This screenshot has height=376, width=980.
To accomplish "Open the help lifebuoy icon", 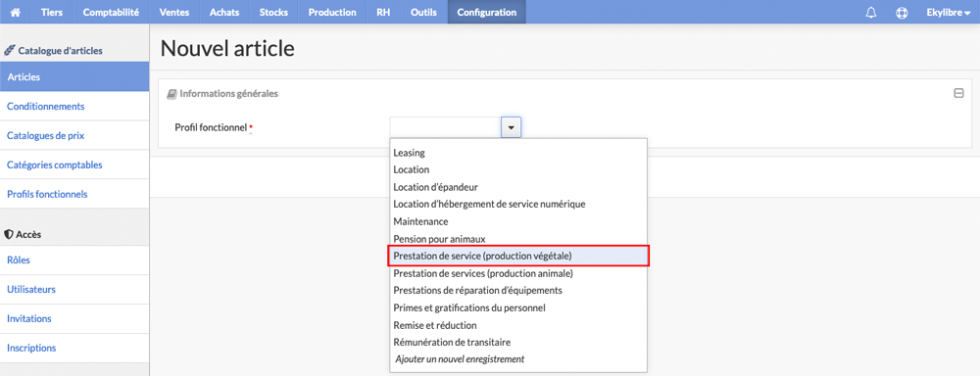I will pos(902,13).
